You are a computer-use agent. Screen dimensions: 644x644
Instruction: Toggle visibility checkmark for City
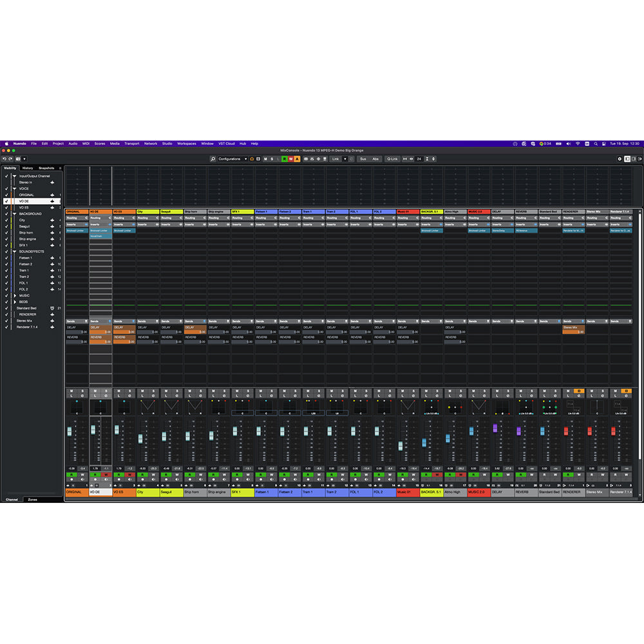click(6, 220)
